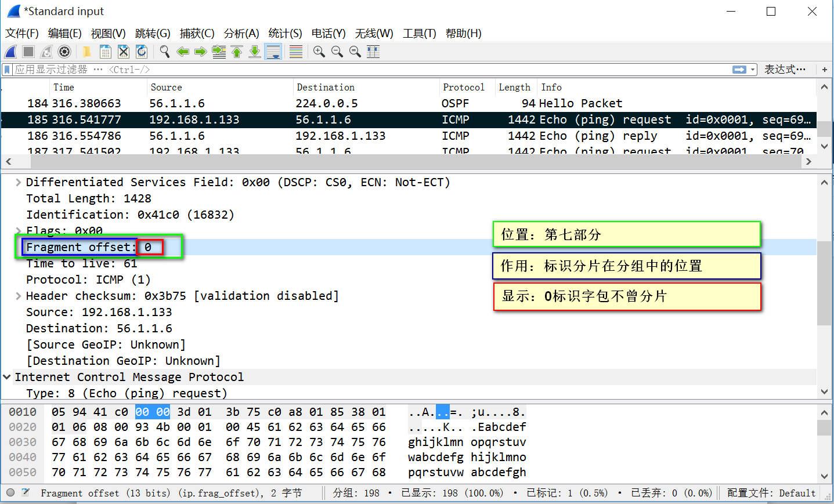This screenshot has width=834, height=504.
Task: Stop the running capture
Action: (x=28, y=52)
